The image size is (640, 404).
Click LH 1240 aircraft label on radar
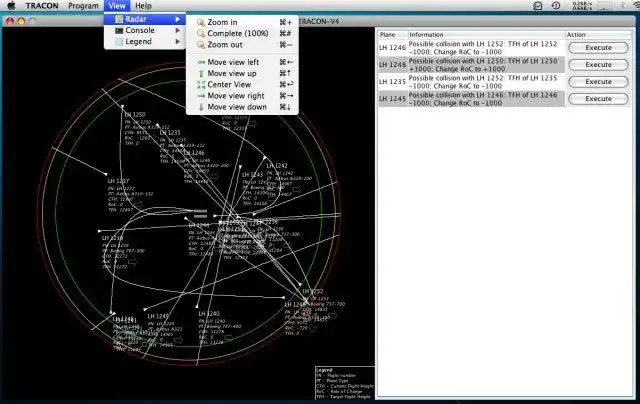[x=209, y=314]
